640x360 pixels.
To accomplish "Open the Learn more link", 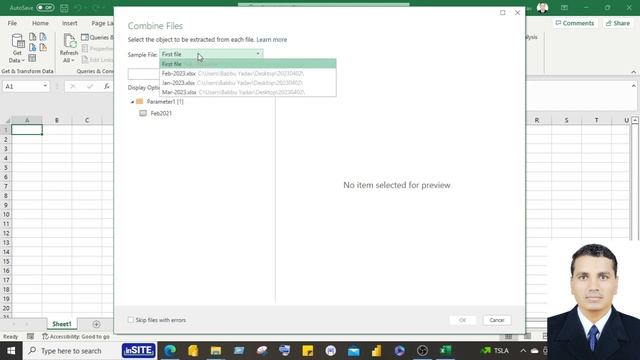I will click(271, 40).
